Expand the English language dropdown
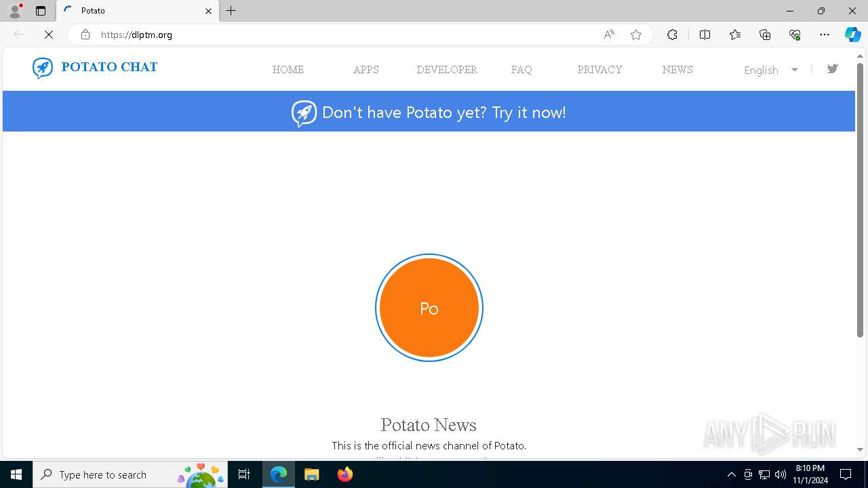Screen dimensions: 868x488 [771, 70]
